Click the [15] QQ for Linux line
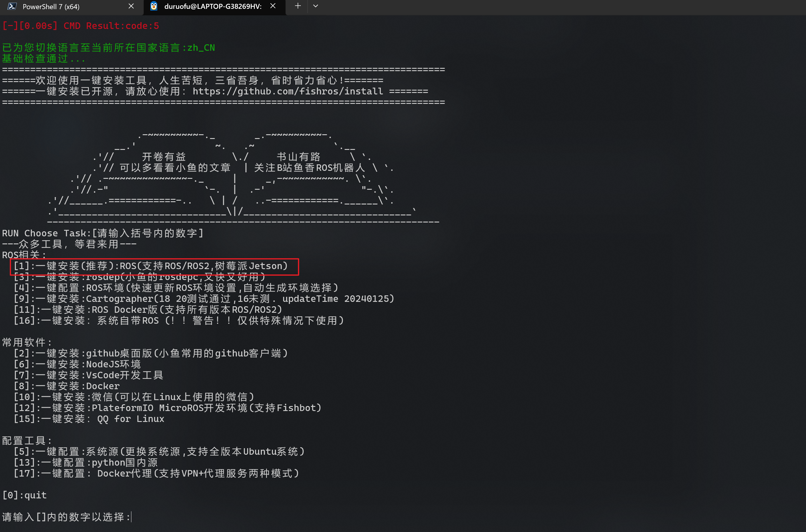The height and width of the screenshot is (532, 806). (89, 419)
